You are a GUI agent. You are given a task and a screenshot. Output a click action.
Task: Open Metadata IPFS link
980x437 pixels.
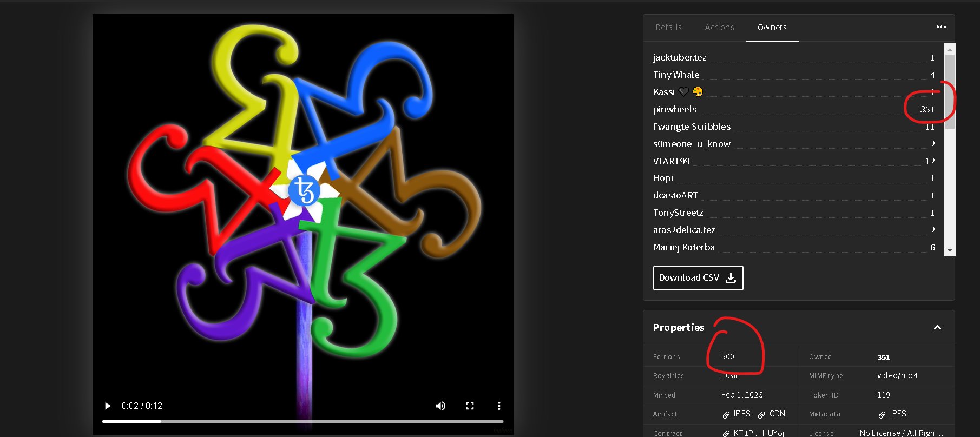click(892, 414)
